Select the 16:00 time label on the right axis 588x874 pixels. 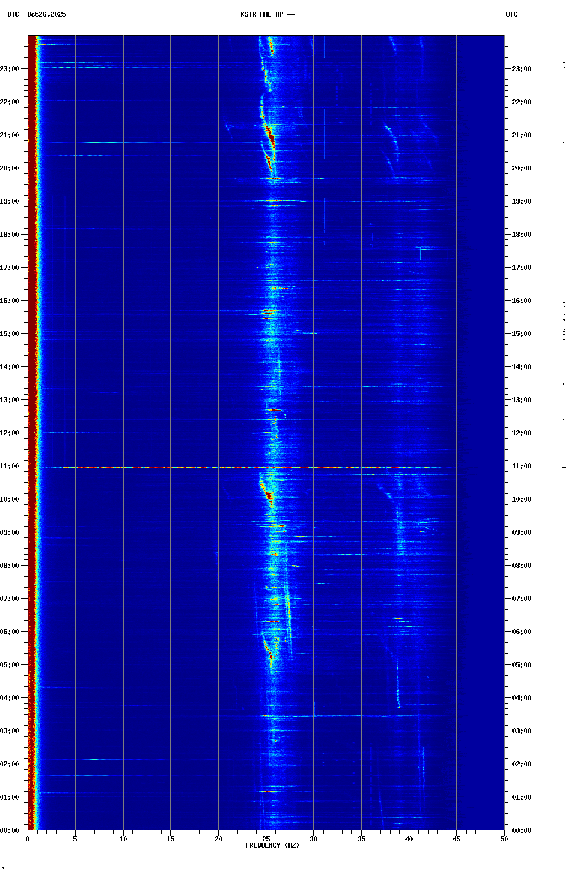pyautogui.click(x=521, y=301)
